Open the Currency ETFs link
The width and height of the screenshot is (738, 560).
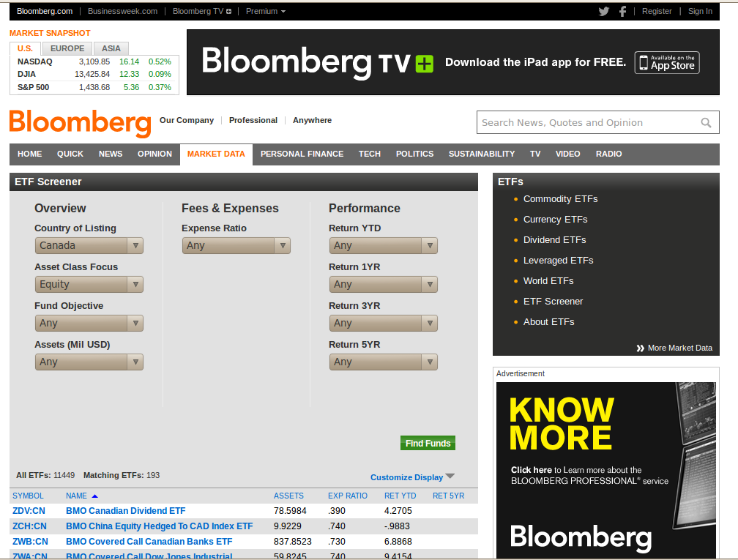point(556,220)
